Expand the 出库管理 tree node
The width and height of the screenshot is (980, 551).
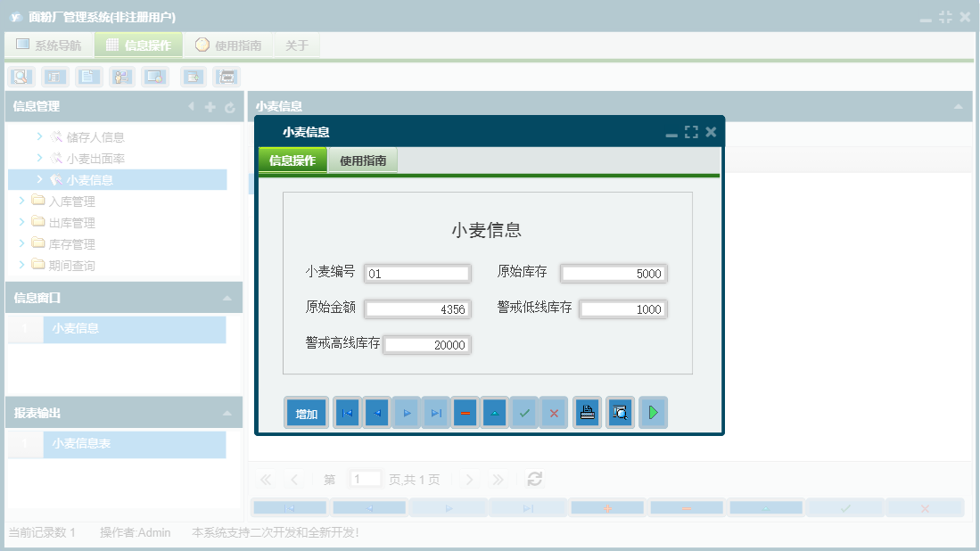56,222
